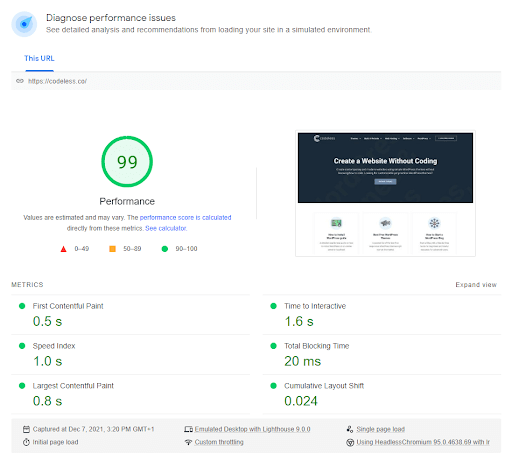Click the green dot beside First Contentful Paint

click(x=22, y=306)
